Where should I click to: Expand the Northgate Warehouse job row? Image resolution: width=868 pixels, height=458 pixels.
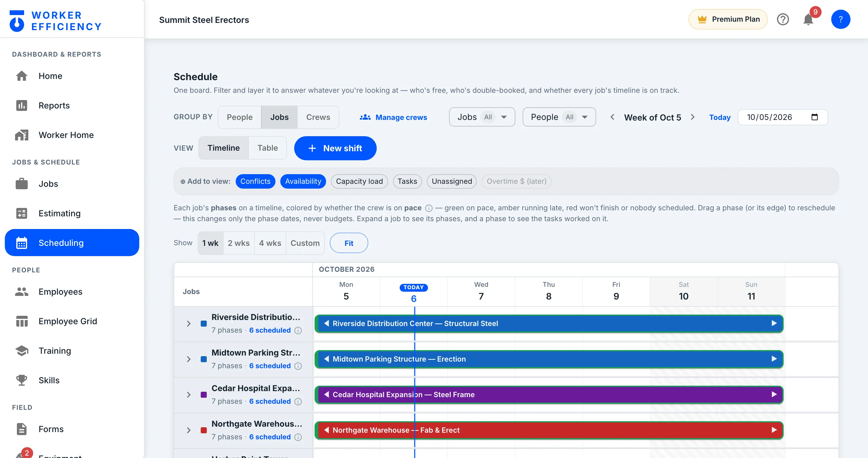189,430
